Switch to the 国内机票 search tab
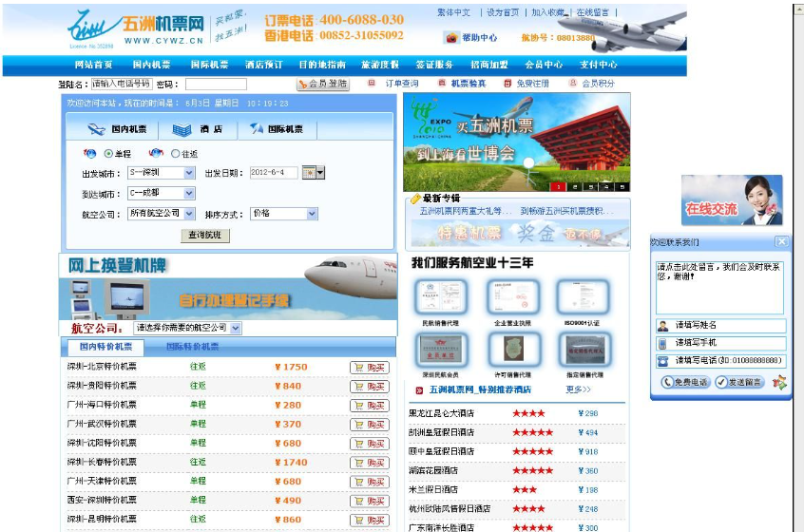804x532 pixels. [x=118, y=129]
